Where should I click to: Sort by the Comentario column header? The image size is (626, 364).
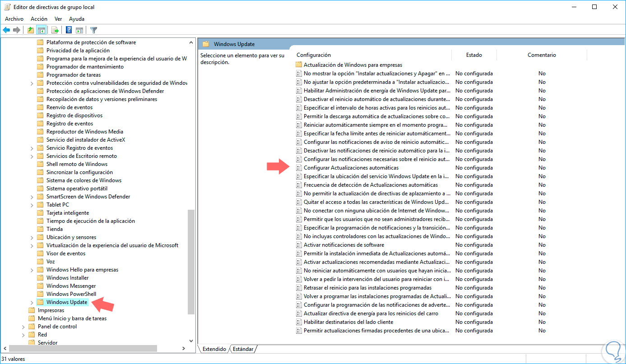pyautogui.click(x=542, y=55)
